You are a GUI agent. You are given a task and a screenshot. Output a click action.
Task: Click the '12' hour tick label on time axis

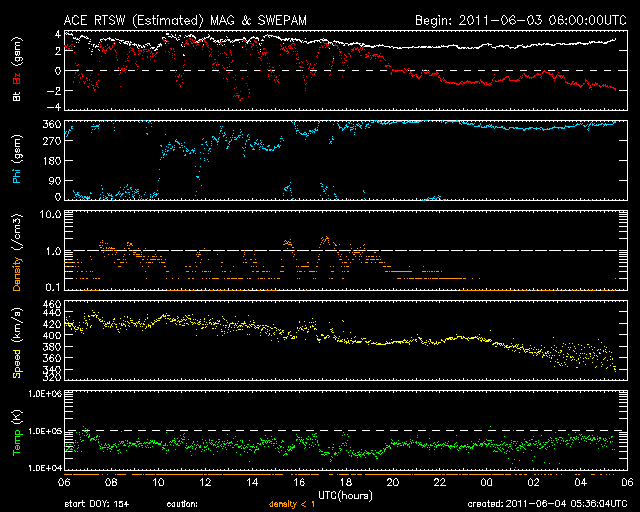[205, 483]
